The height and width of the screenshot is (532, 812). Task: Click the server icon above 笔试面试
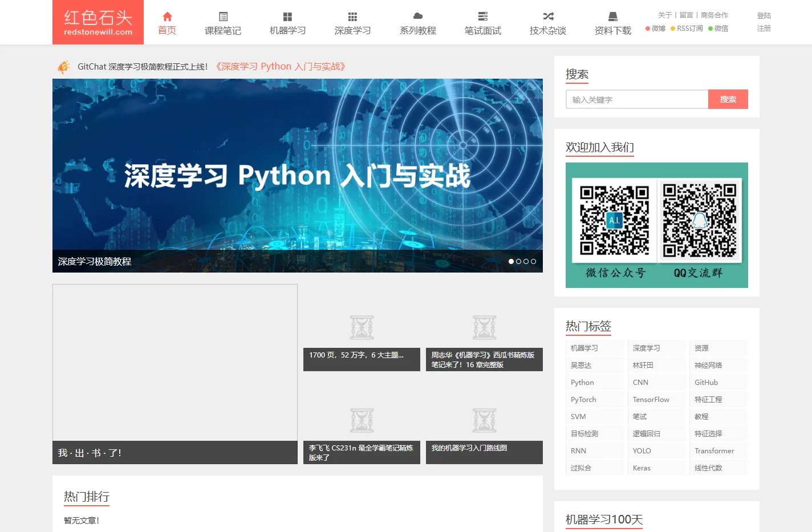(x=483, y=16)
